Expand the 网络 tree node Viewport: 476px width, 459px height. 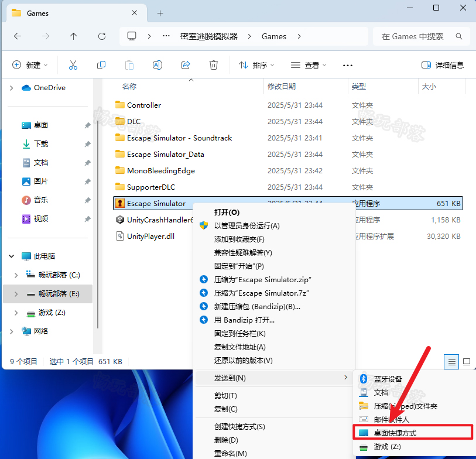(x=12, y=331)
